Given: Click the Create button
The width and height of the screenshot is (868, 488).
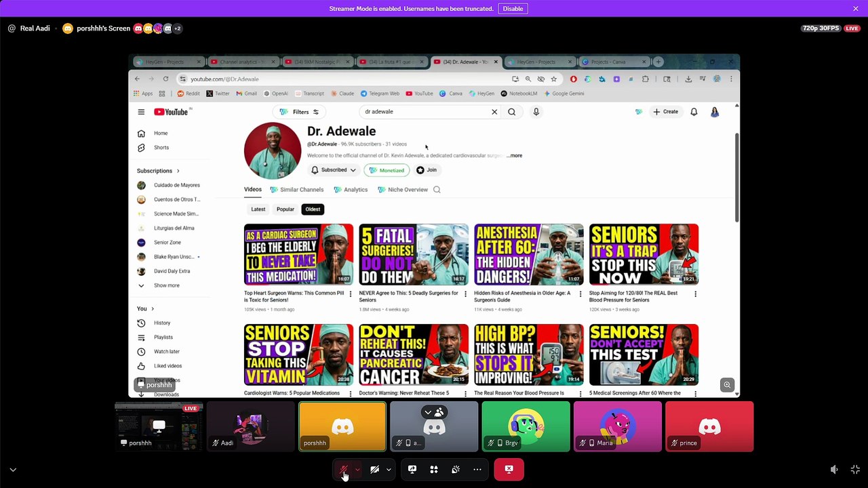Looking at the screenshot, I should pos(665,112).
